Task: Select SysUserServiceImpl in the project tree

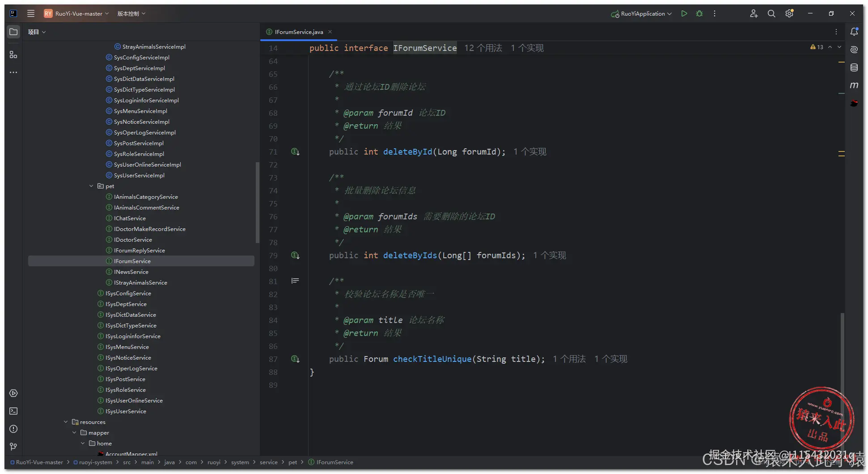Action: point(139,175)
